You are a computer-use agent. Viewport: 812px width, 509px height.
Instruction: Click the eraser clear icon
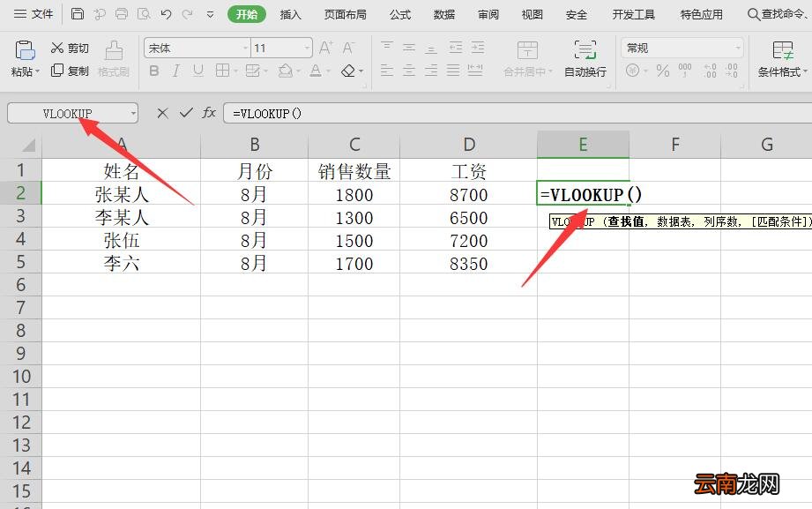tap(348, 71)
